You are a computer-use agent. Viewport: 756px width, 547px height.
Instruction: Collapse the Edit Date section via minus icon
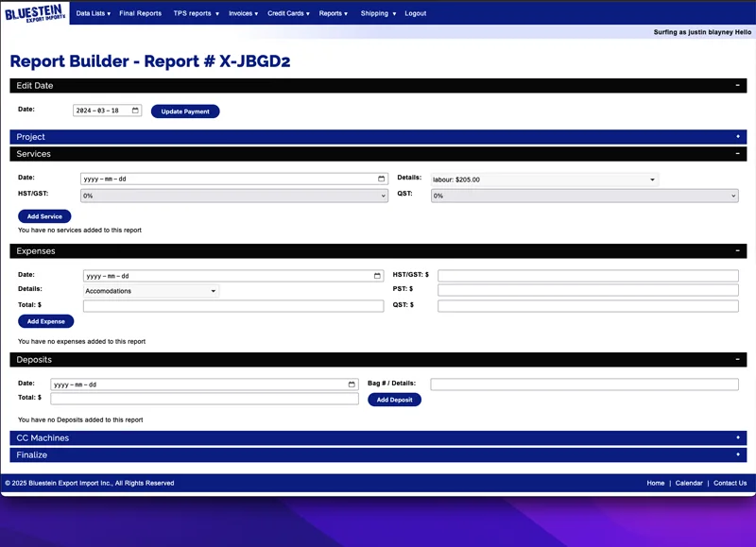tap(737, 85)
